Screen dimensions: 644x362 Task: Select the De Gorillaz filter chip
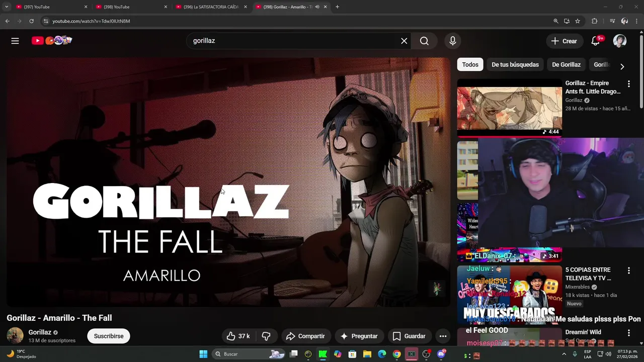tap(566, 64)
